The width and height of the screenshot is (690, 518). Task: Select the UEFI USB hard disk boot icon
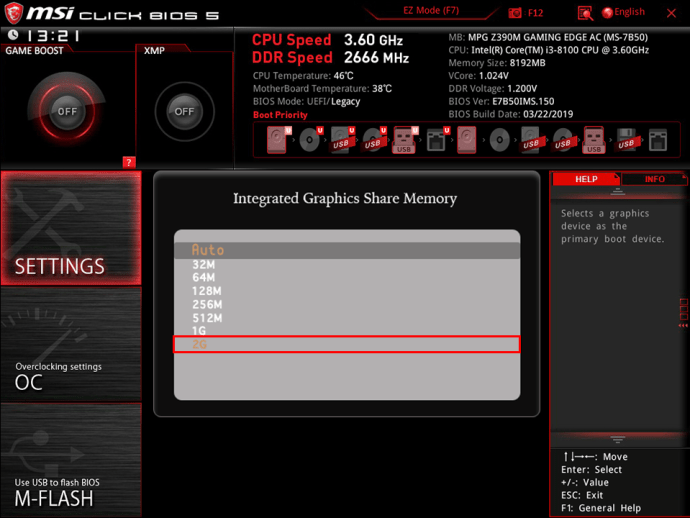[x=342, y=140]
